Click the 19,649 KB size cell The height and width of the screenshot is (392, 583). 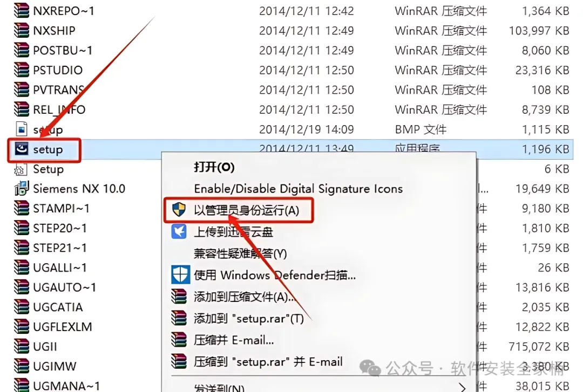[542, 189]
